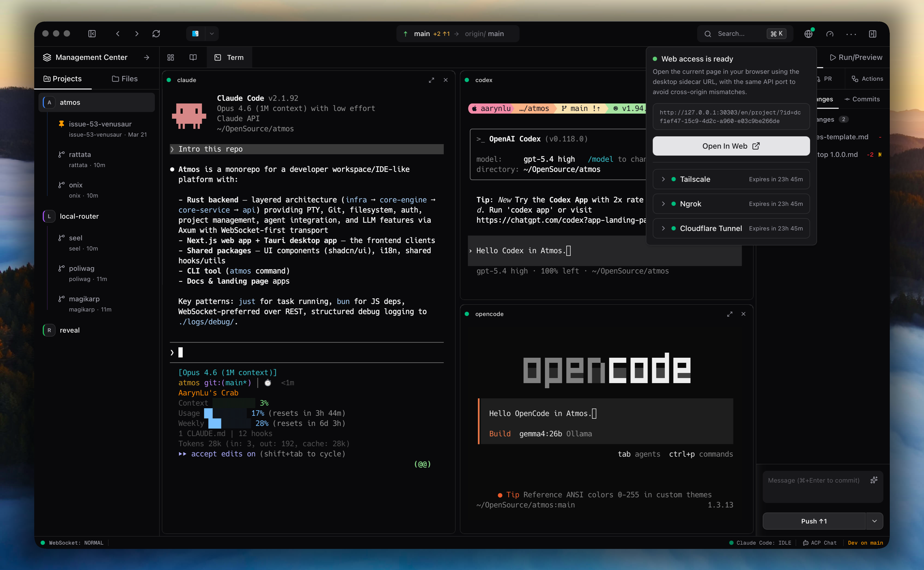Expand the Cloudflare Tunnel row
This screenshot has width=924, height=570.
point(731,228)
